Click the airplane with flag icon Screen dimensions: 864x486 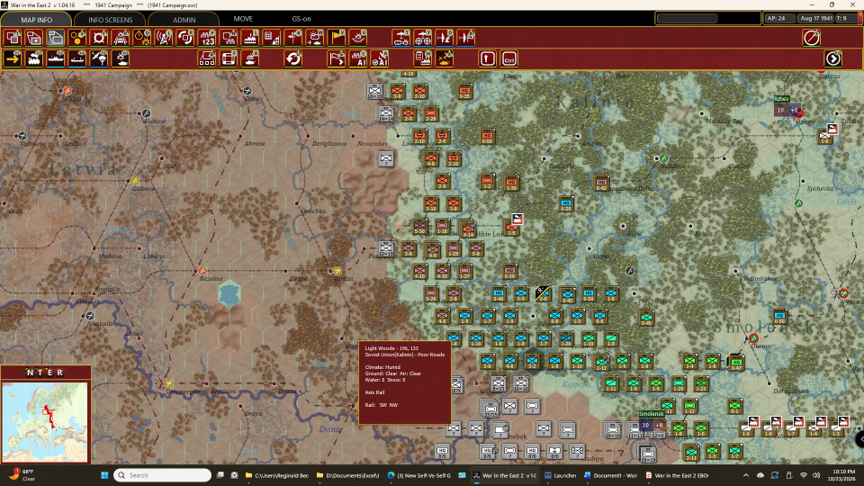[x=466, y=38]
